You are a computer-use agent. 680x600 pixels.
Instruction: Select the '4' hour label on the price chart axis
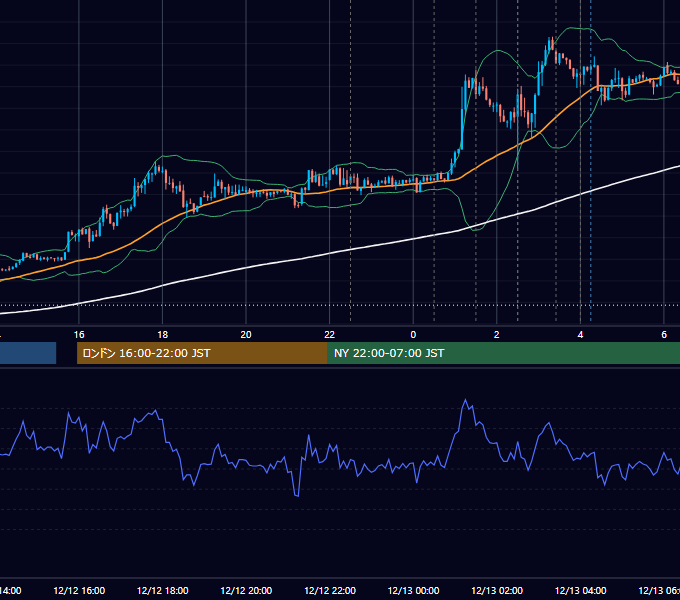[580, 335]
